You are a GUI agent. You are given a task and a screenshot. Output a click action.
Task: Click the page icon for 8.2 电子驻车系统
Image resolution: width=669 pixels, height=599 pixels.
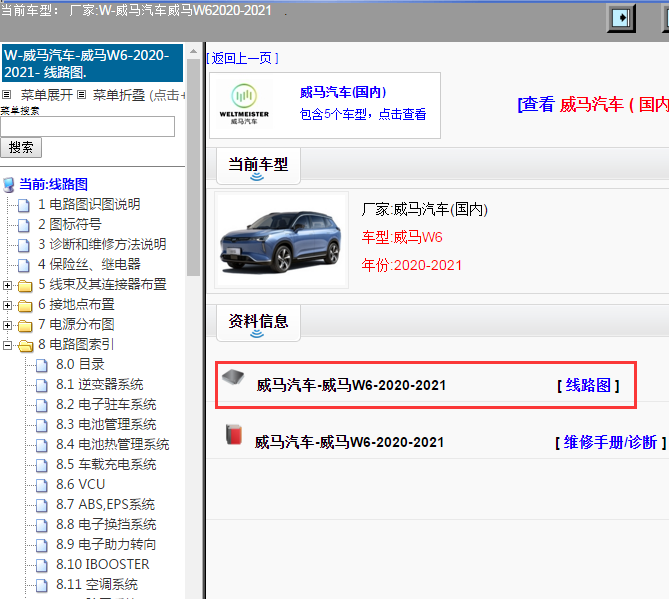tap(42, 405)
